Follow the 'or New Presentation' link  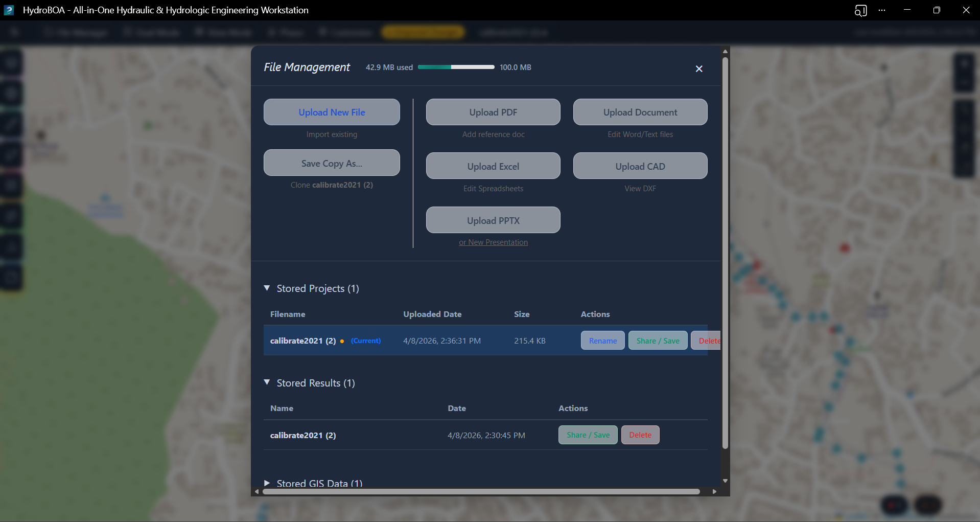tap(493, 242)
